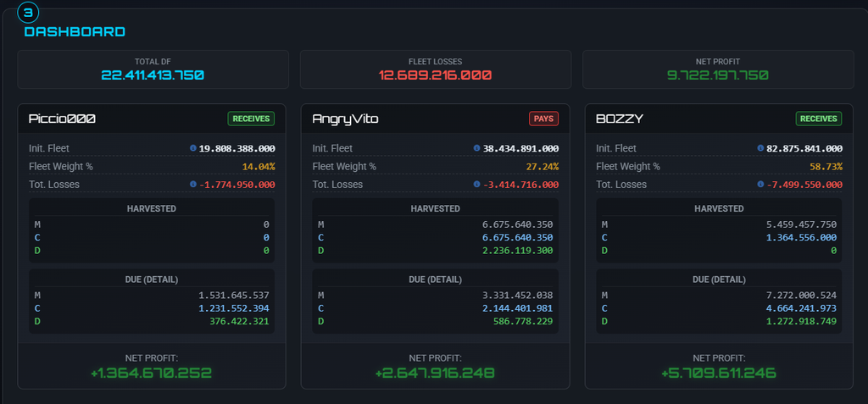The image size is (868, 404).
Task: Select BOZZY net profit +5.709.611.246
Action: 719,373
